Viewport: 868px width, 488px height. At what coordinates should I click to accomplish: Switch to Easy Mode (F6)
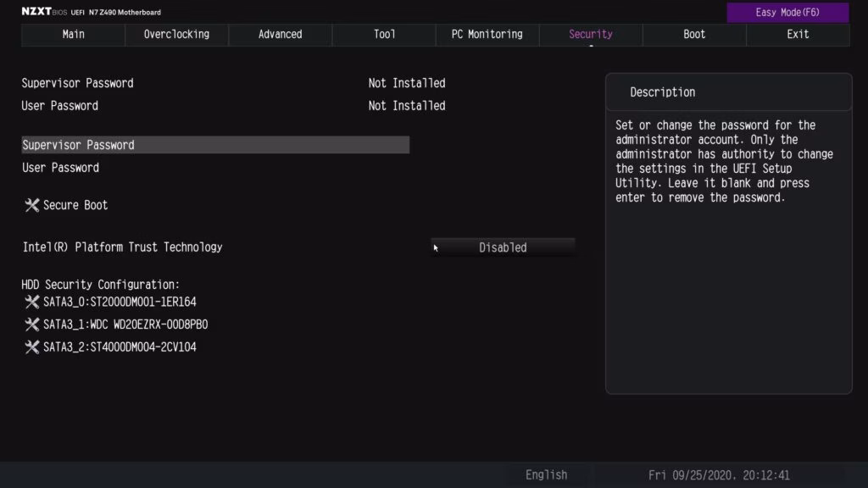[787, 12]
